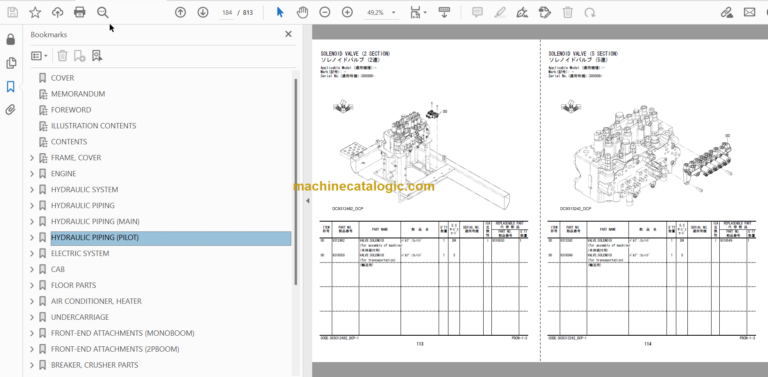Open the lock security panel
The height and width of the screenshot is (377, 768).
pyautogui.click(x=11, y=40)
